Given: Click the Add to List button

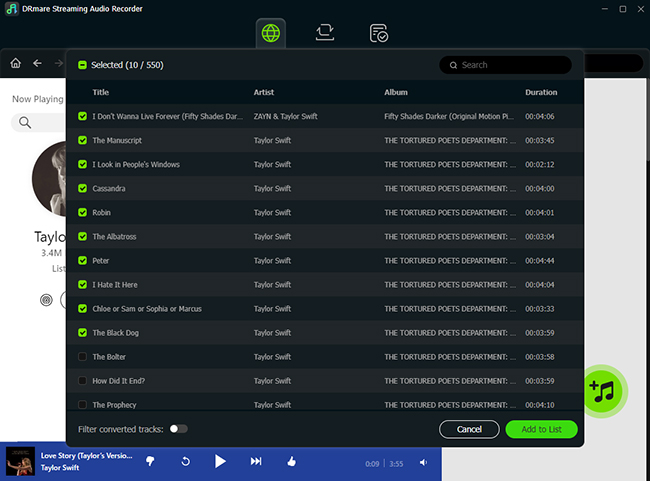Looking at the screenshot, I should coord(541,429).
